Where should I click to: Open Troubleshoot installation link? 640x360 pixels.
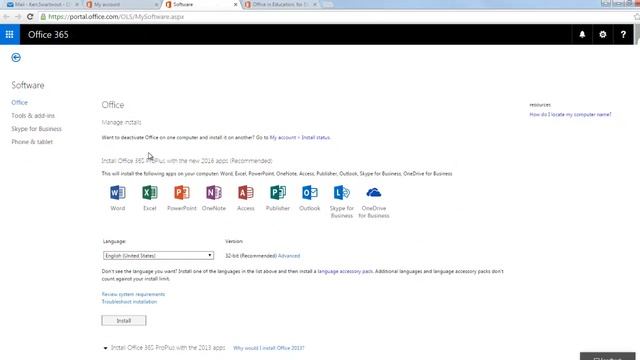(x=129, y=302)
